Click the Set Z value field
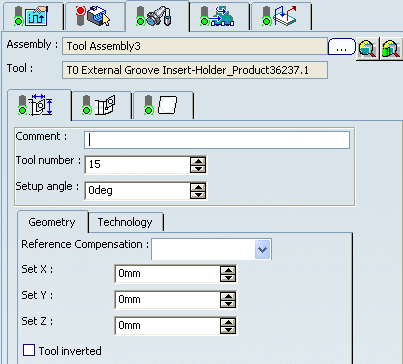The image size is (403, 364). [167, 326]
